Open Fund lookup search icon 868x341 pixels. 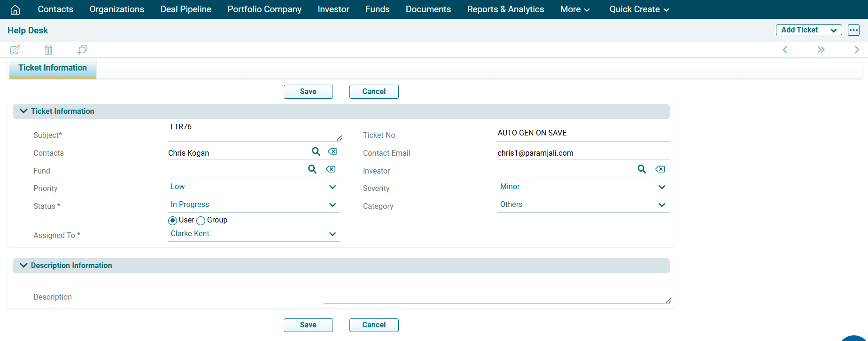(312, 169)
